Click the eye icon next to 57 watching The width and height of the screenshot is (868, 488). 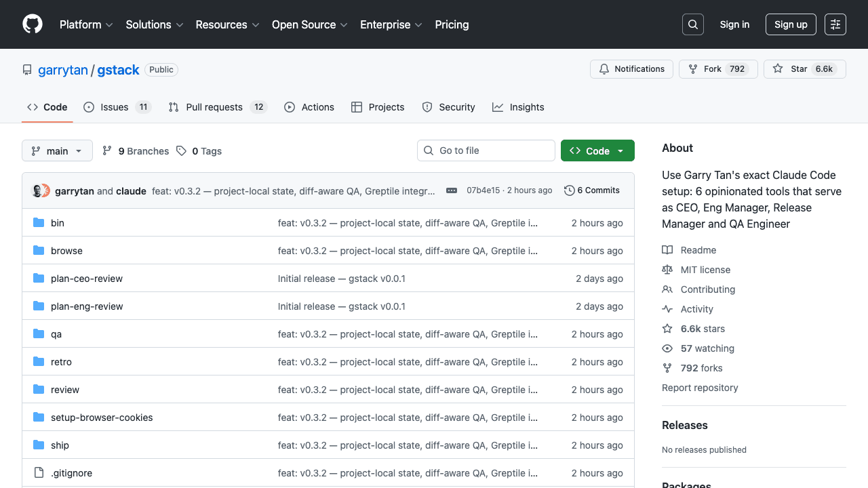(x=667, y=348)
